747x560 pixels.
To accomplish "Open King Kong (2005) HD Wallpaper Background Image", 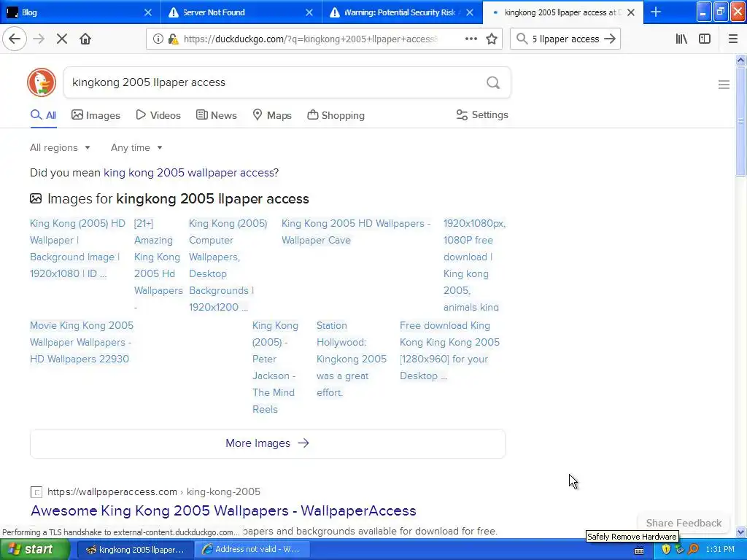I will click(77, 249).
